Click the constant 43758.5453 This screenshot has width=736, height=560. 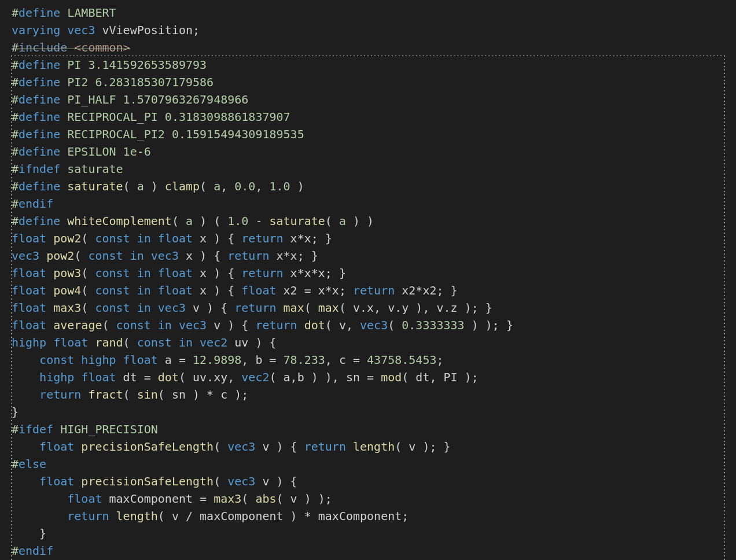(402, 360)
